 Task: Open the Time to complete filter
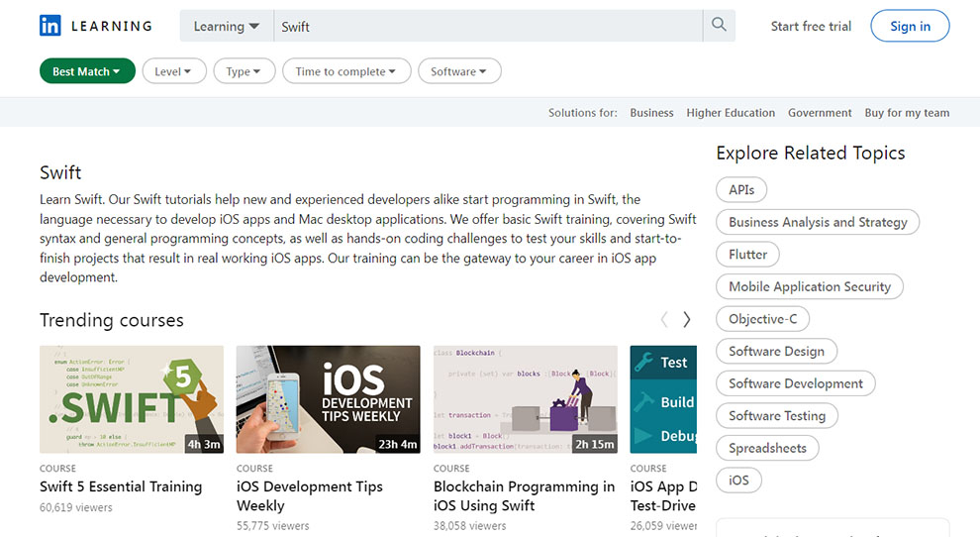[346, 71]
